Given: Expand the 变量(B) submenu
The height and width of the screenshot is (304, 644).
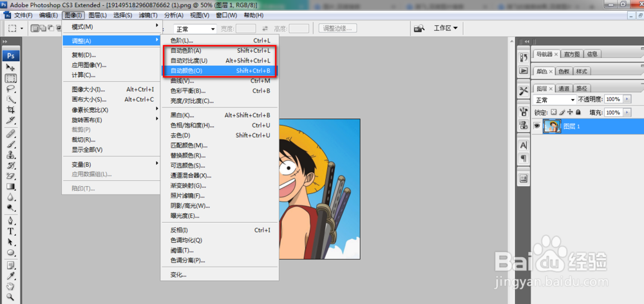Looking at the screenshot, I should coord(111,164).
